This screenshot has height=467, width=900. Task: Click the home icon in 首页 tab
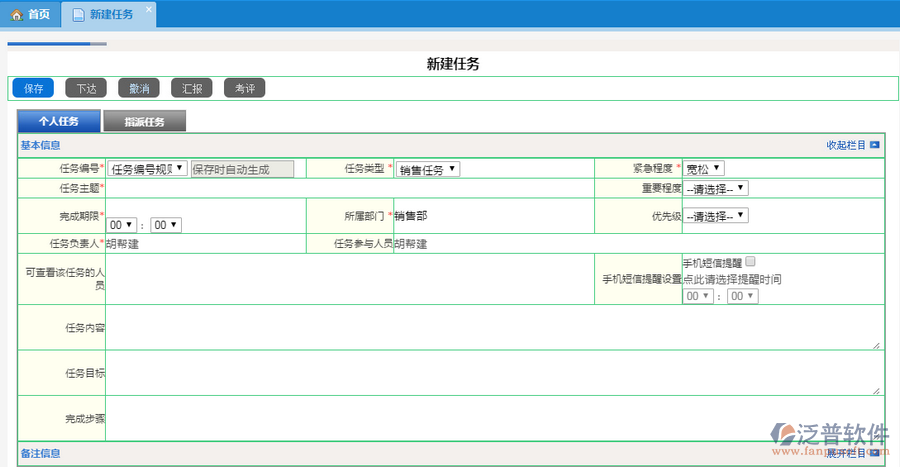[x=17, y=14]
